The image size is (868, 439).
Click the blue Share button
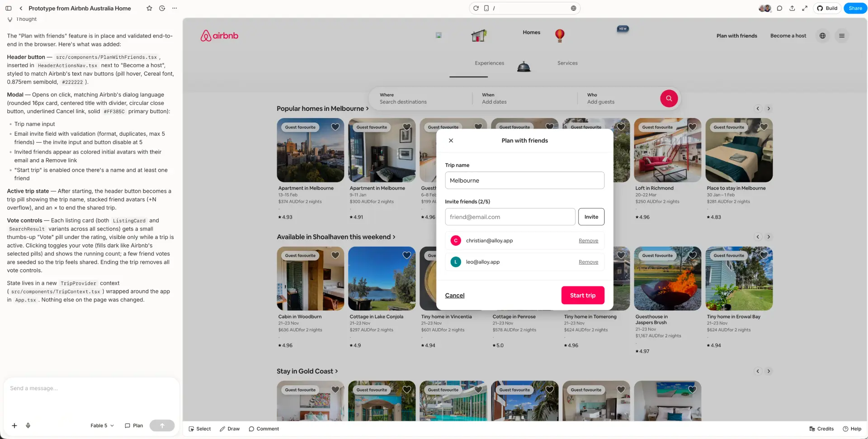(855, 8)
